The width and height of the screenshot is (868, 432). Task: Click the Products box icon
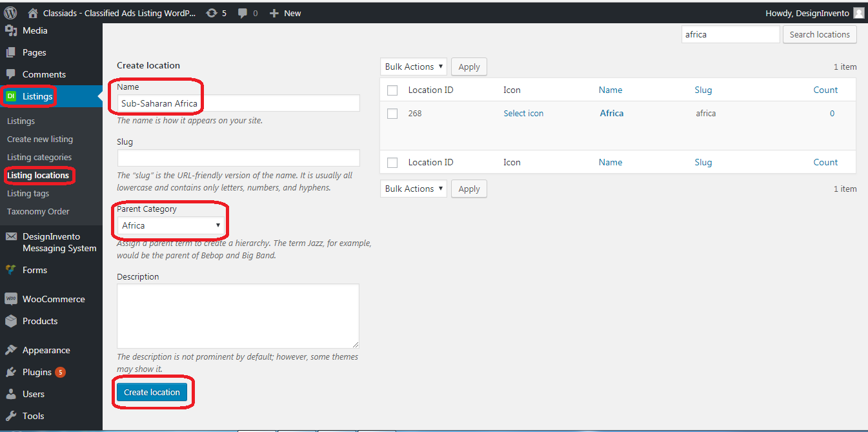11,321
